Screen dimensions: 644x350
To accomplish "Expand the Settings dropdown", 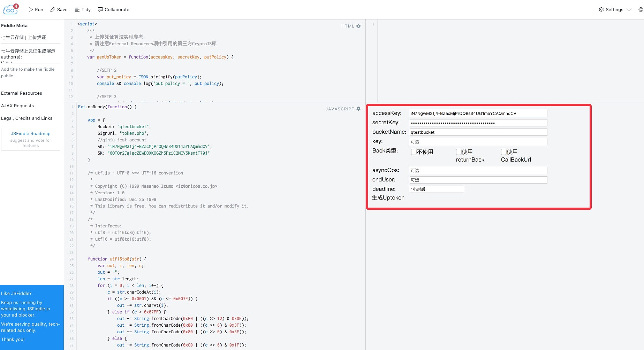I will (615, 10).
